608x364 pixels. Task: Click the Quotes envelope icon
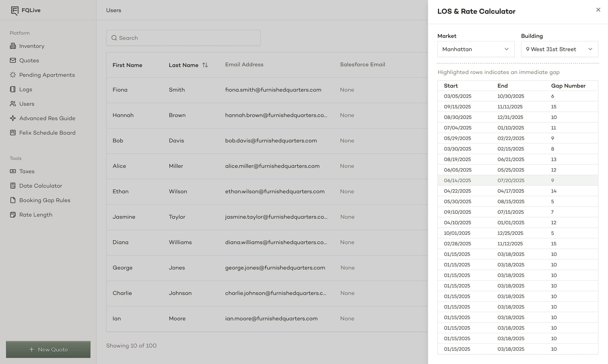13,60
